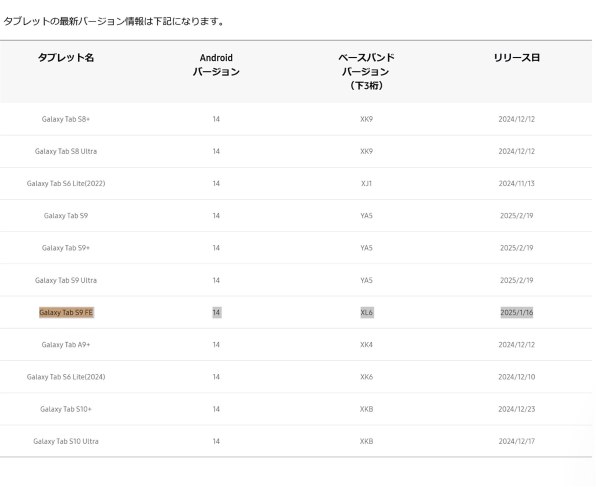Click the ベースバンドバージョン column header
Viewport: 596px width, 487px height.
click(366, 71)
